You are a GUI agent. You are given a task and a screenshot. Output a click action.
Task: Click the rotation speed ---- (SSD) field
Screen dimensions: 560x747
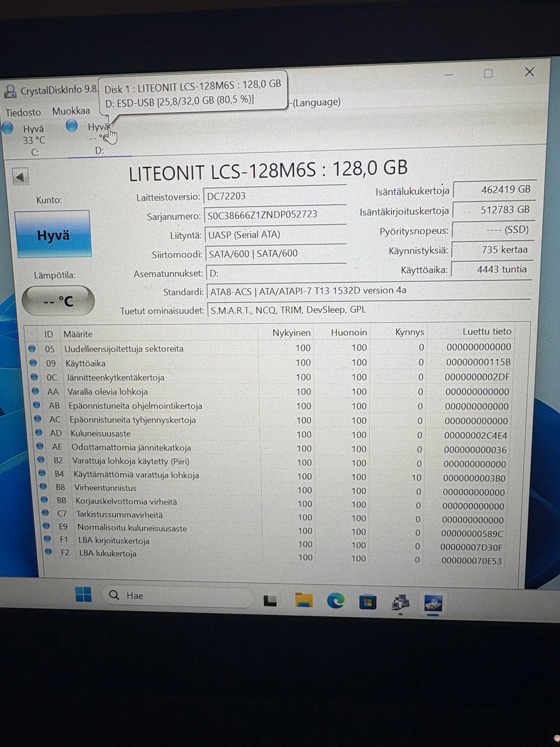(493, 230)
